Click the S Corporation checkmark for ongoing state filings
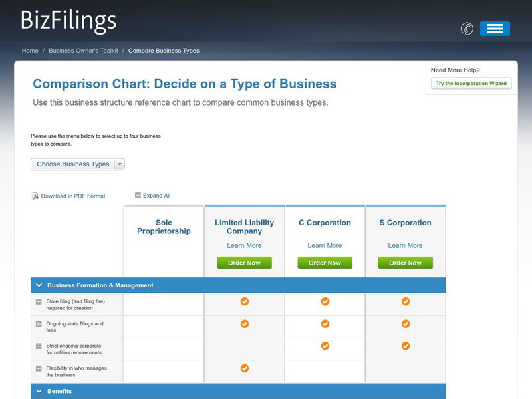532x399 pixels. click(x=406, y=324)
